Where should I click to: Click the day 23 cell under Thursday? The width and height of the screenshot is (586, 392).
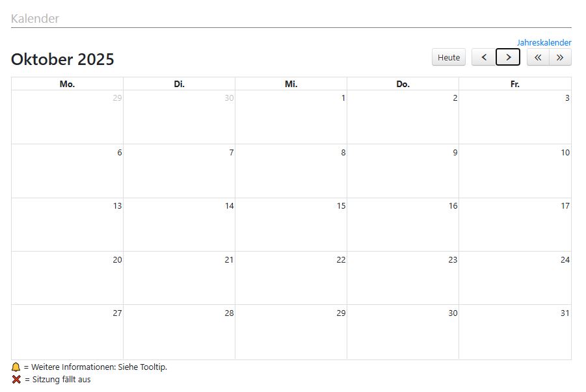(403, 278)
